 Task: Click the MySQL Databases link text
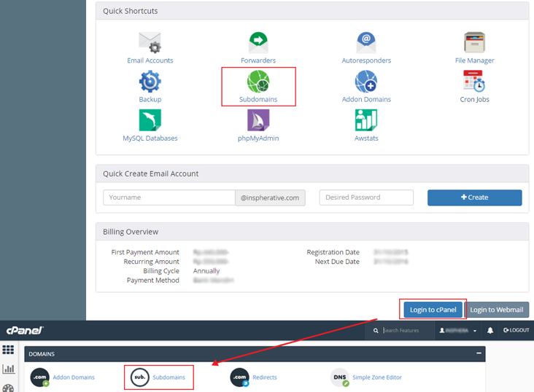coord(150,138)
